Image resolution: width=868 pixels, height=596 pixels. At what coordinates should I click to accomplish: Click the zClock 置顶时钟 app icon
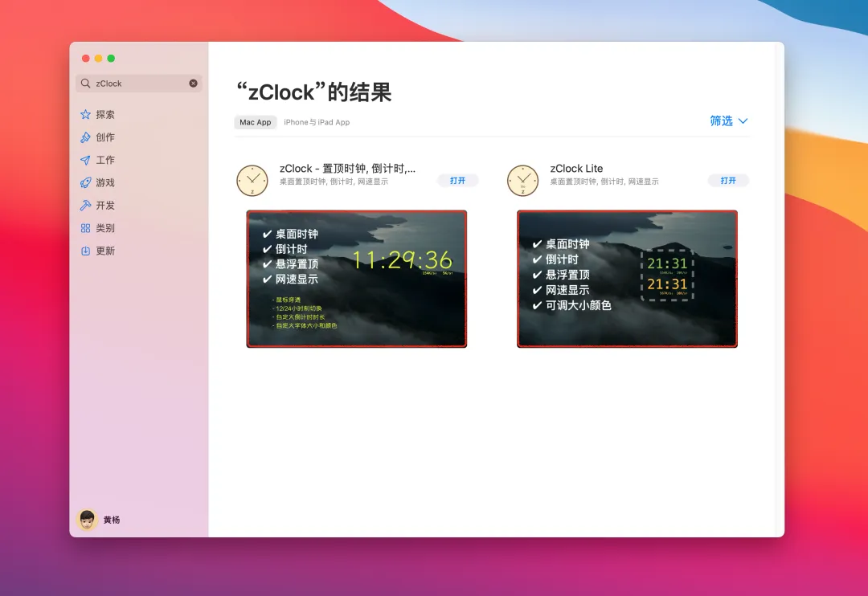pos(252,181)
